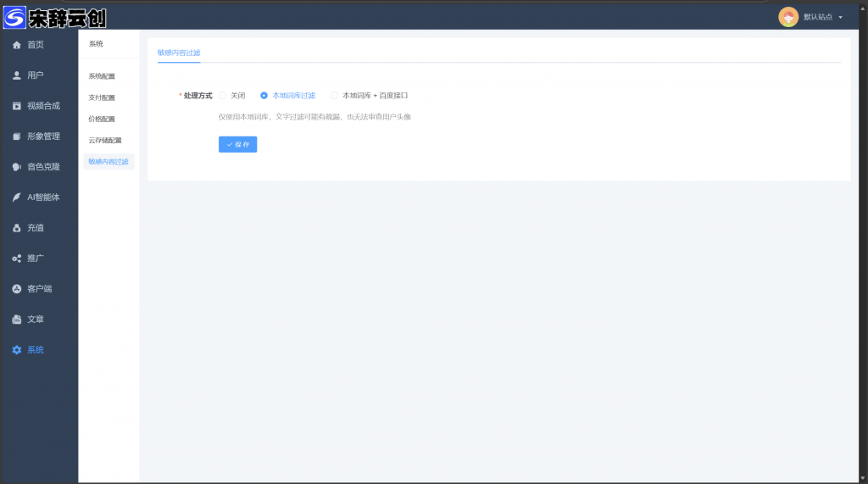Open 视频合成 via its video icon

17,106
